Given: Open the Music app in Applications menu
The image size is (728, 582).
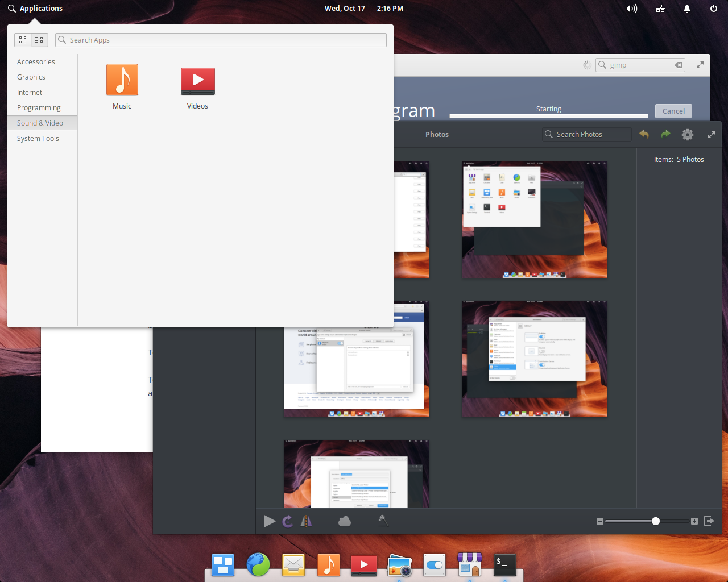Looking at the screenshot, I should [x=122, y=87].
